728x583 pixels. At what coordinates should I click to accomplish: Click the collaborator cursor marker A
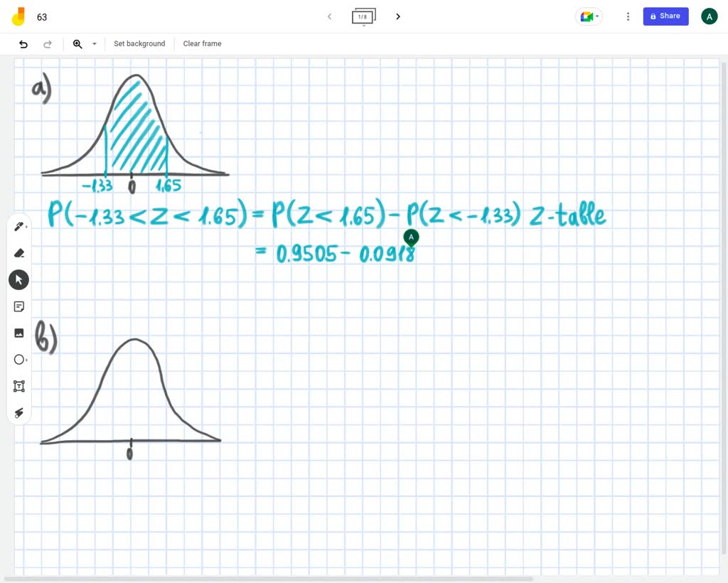[411, 237]
